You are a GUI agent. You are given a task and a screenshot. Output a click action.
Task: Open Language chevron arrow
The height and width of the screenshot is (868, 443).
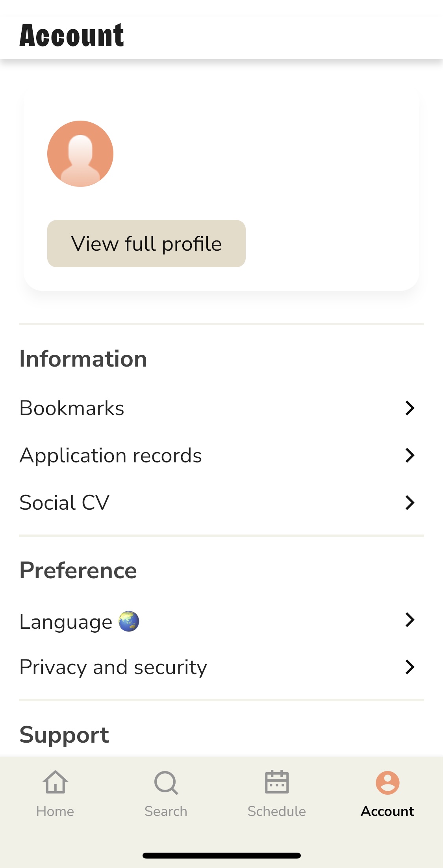tap(410, 620)
